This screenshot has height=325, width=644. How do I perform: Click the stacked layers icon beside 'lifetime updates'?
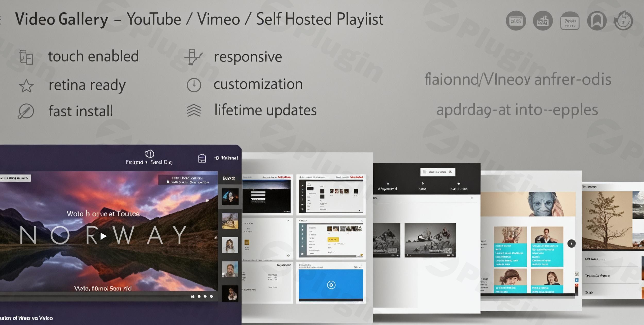click(194, 111)
